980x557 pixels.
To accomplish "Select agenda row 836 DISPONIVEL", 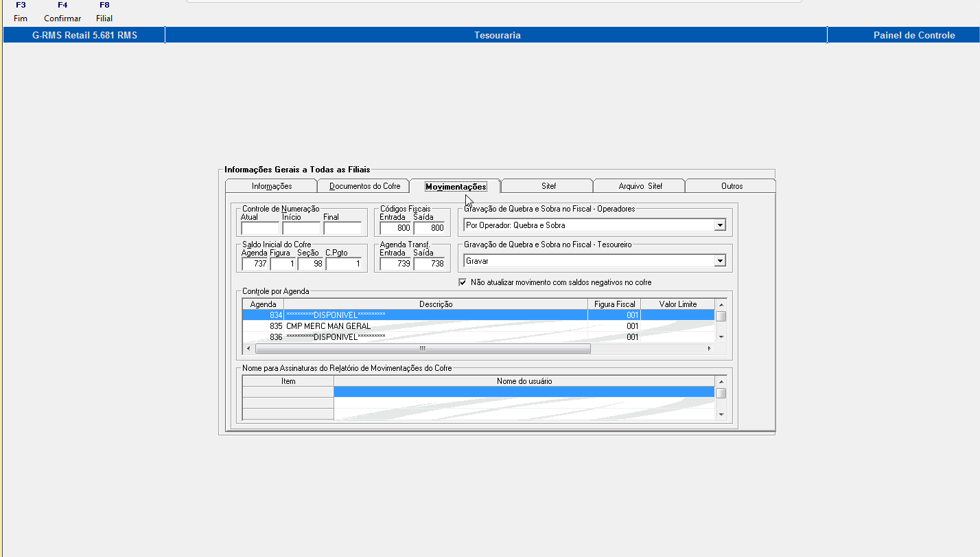I will pos(478,337).
